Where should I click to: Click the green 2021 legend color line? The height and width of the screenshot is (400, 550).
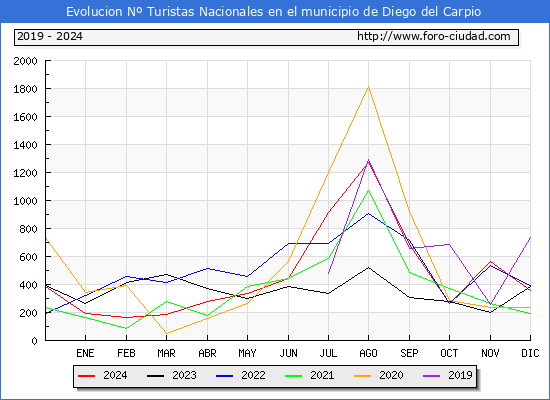click(x=294, y=376)
